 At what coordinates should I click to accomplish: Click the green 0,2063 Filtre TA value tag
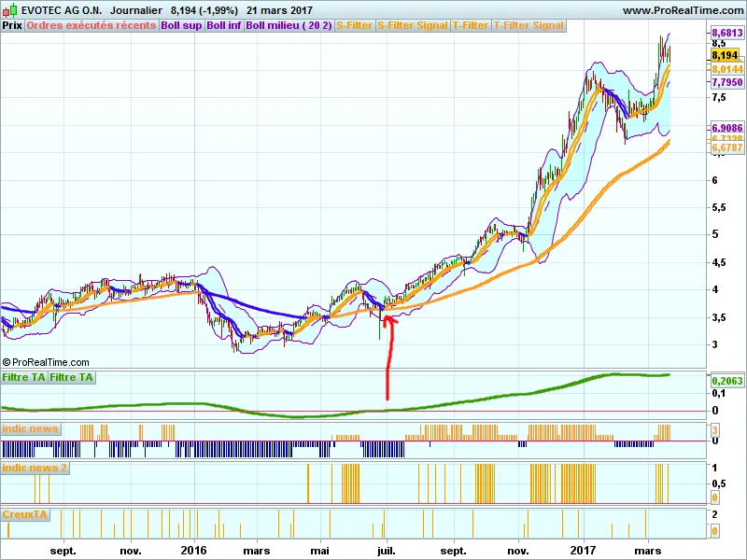click(726, 381)
